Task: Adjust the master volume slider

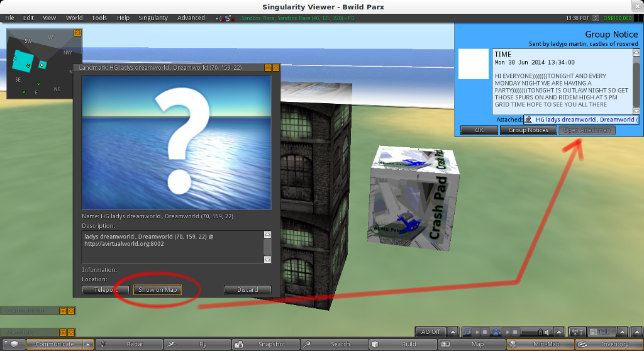Action: pyautogui.click(x=532, y=332)
